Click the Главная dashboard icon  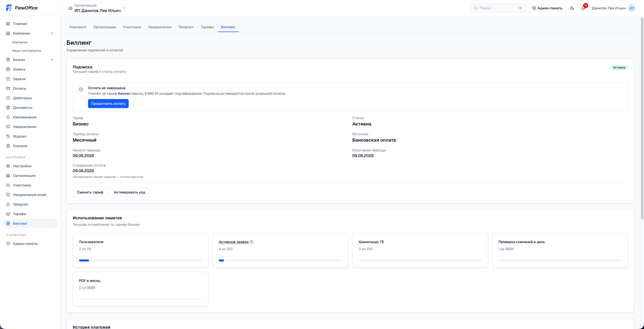(x=8, y=24)
